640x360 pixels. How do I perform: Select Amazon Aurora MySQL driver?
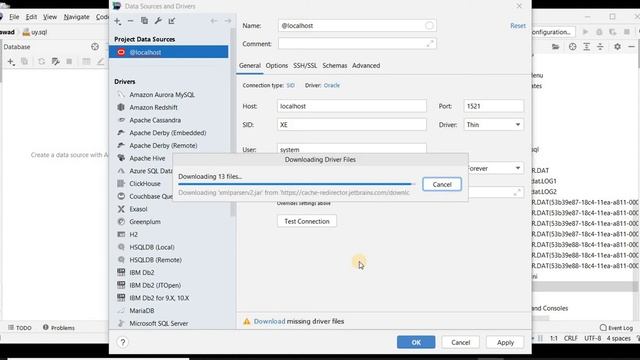click(x=162, y=94)
